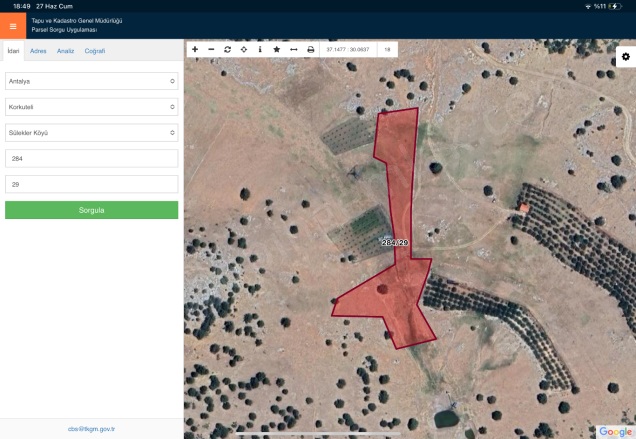
Task: Click the locate position crosshair icon
Action: pyautogui.click(x=244, y=49)
